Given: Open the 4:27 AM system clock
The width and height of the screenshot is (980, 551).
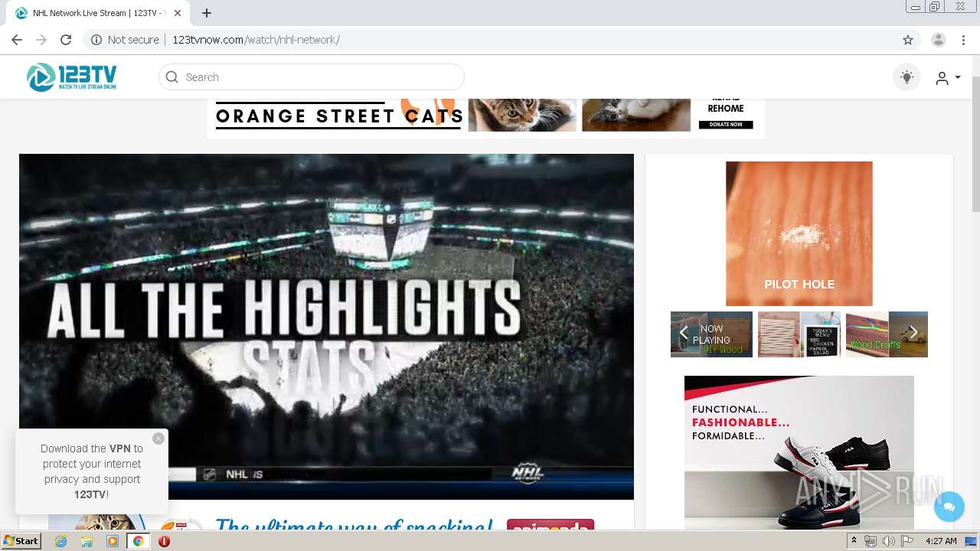Looking at the screenshot, I should (941, 541).
